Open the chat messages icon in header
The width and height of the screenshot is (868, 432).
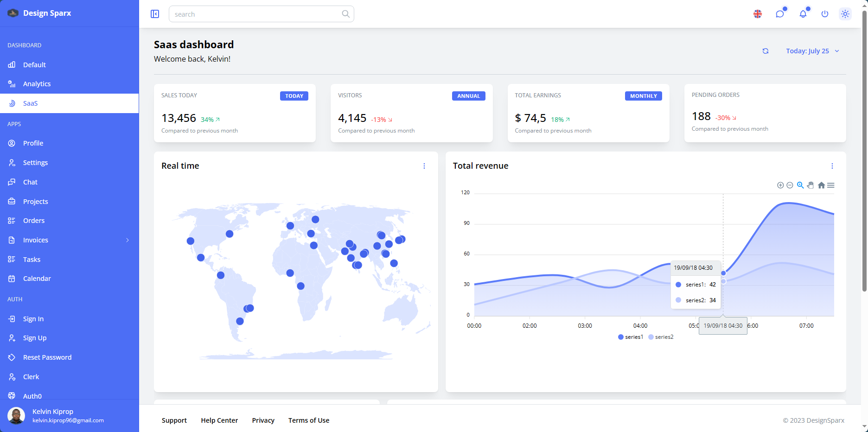780,14
